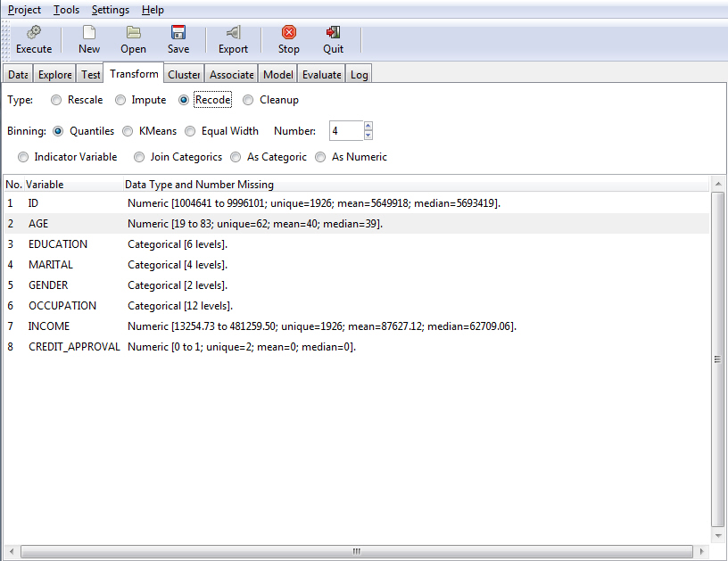Click Data Type and Number Missing header
The height and width of the screenshot is (561, 728).
coord(416,185)
